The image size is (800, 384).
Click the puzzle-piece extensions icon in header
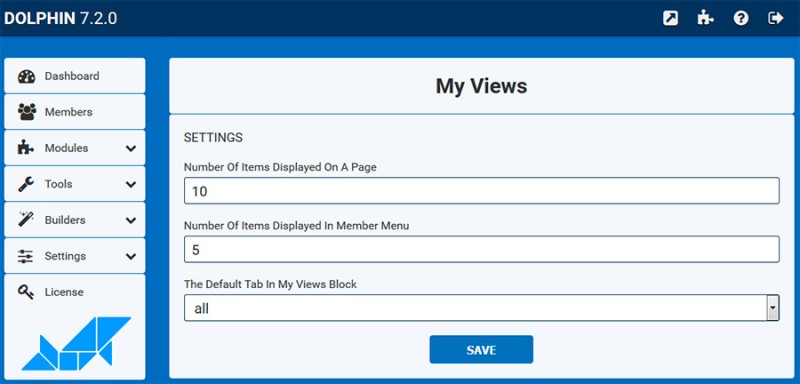706,19
